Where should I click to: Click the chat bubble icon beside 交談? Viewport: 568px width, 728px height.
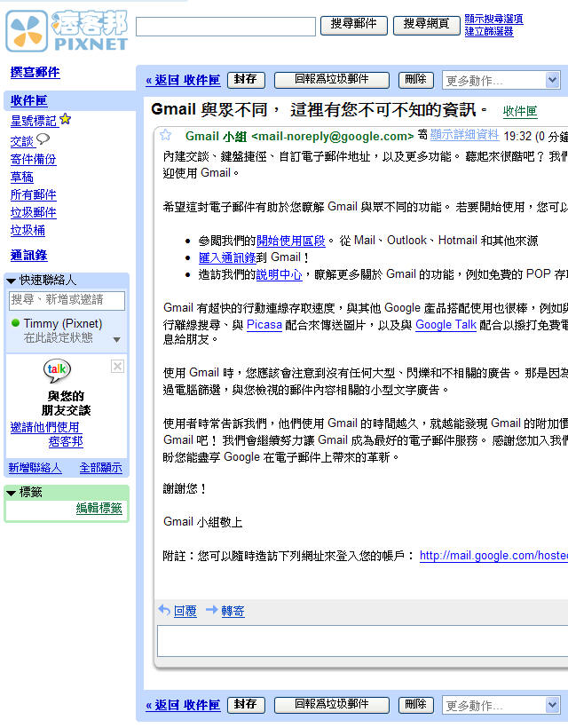43,138
